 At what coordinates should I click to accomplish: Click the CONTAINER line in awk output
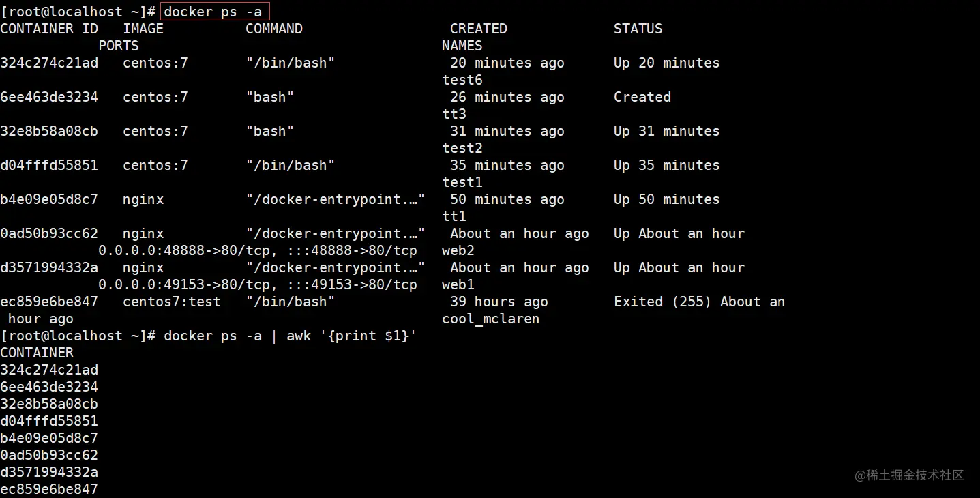click(x=37, y=353)
